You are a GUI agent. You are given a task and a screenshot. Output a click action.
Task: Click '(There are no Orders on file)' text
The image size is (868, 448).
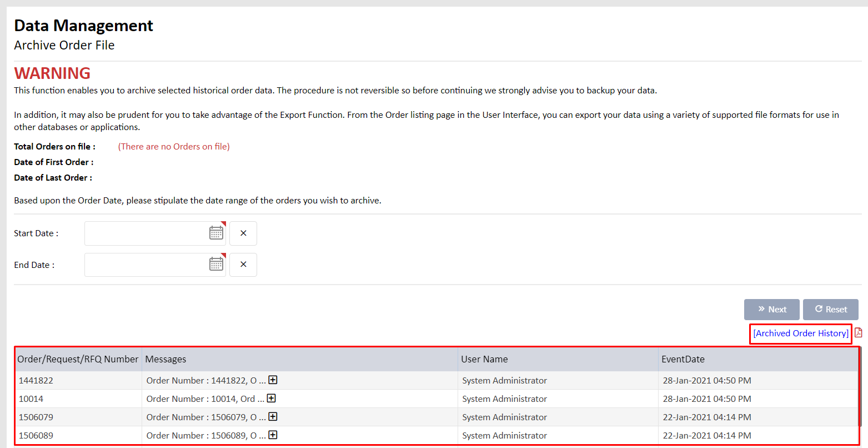pyautogui.click(x=174, y=147)
